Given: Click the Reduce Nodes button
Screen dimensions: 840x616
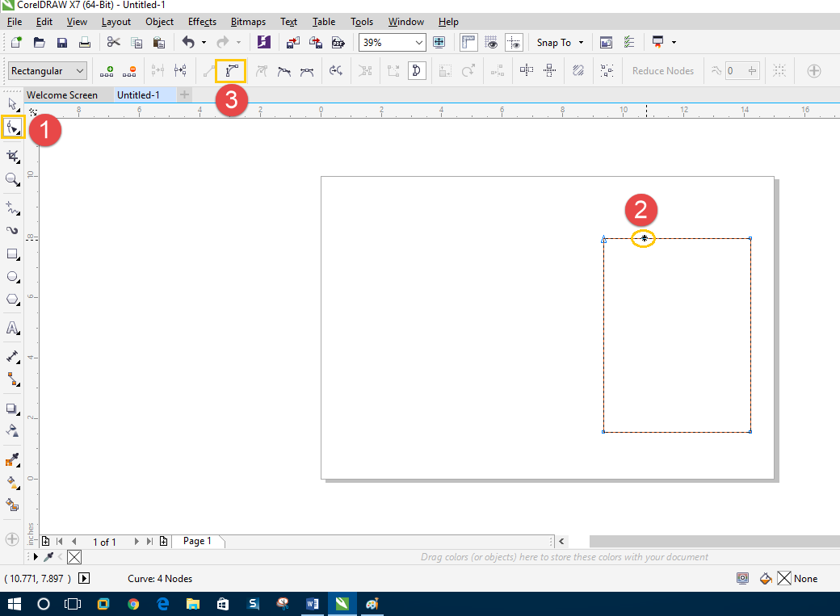Looking at the screenshot, I should click(x=662, y=70).
